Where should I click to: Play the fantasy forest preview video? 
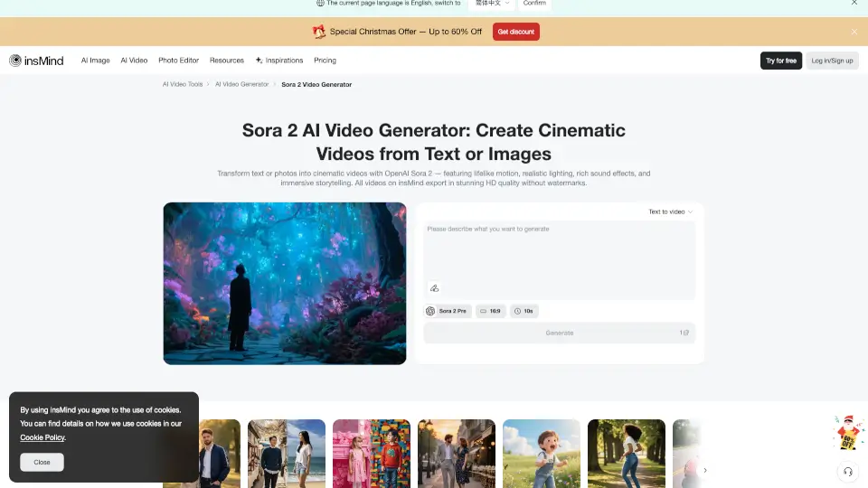(x=285, y=283)
